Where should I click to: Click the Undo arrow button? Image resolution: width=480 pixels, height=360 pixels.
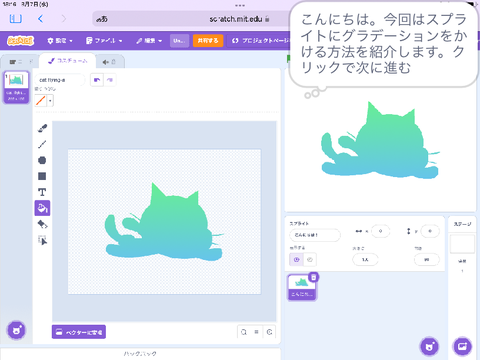pyautogui.click(x=97, y=80)
